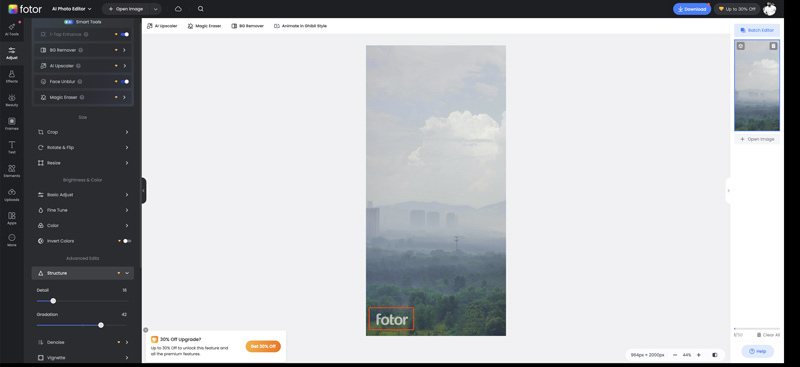This screenshot has width=800, height=367.
Task: Click the 44% zoom level value
Action: (x=687, y=355)
